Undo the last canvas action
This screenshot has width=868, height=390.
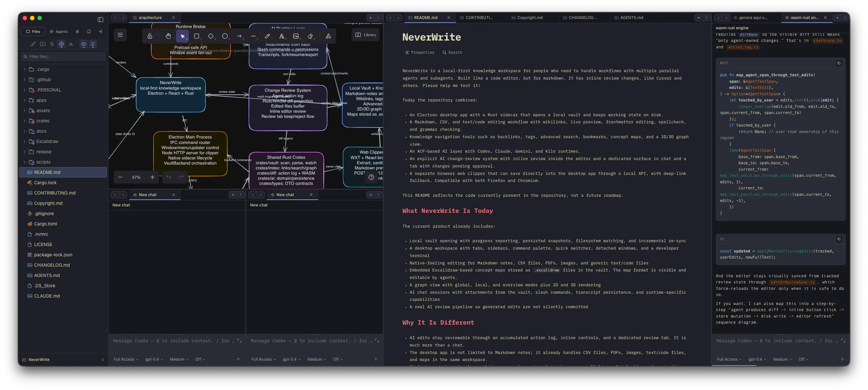click(169, 177)
